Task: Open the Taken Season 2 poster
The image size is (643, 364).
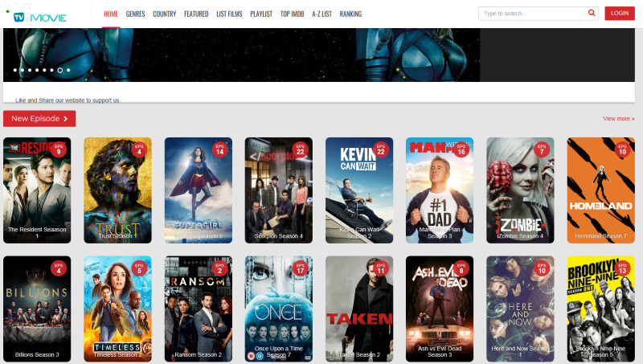Action: tap(359, 309)
